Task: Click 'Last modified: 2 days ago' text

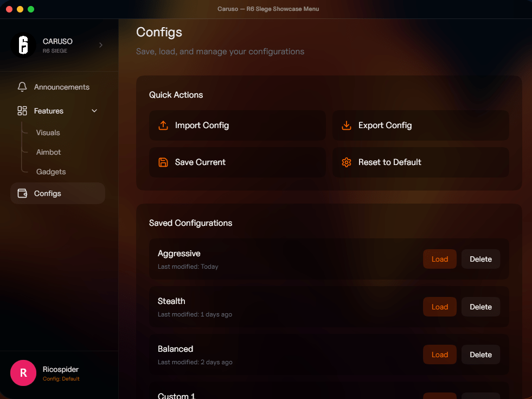Action: (195, 362)
